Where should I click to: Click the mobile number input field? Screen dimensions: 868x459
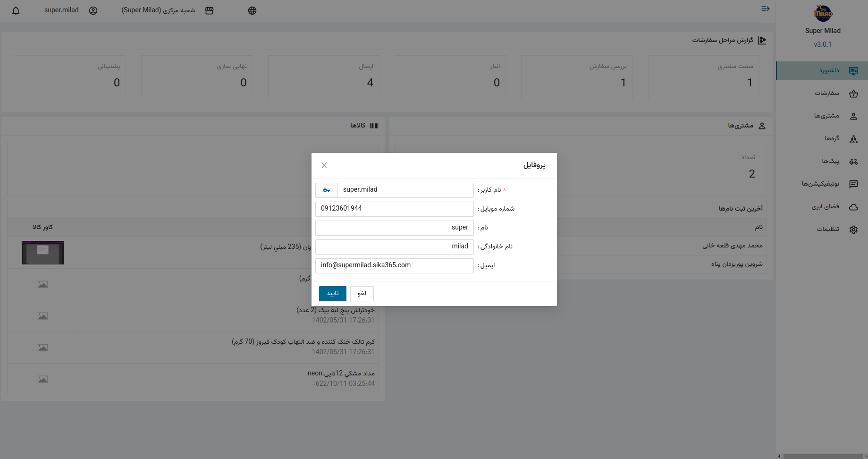tap(394, 209)
